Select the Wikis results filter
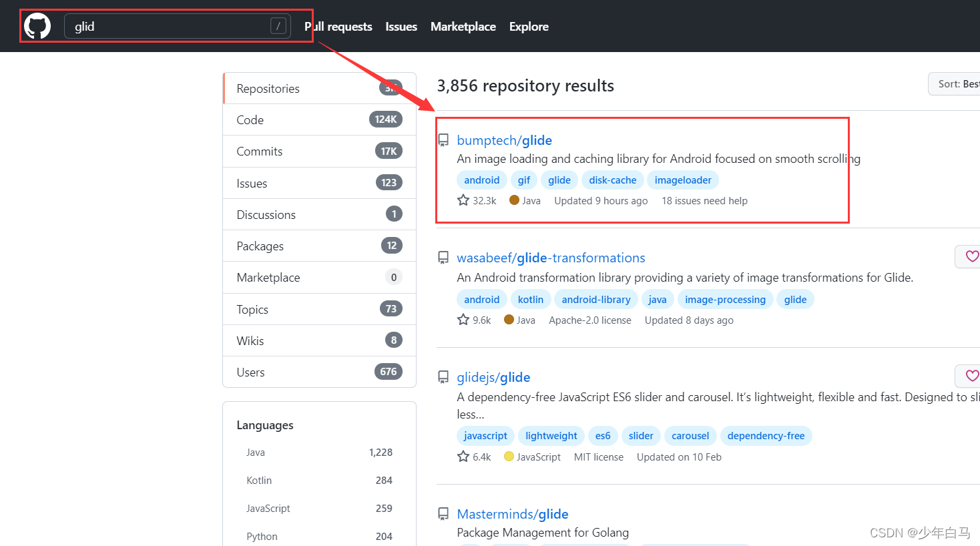980x546 pixels. point(320,341)
